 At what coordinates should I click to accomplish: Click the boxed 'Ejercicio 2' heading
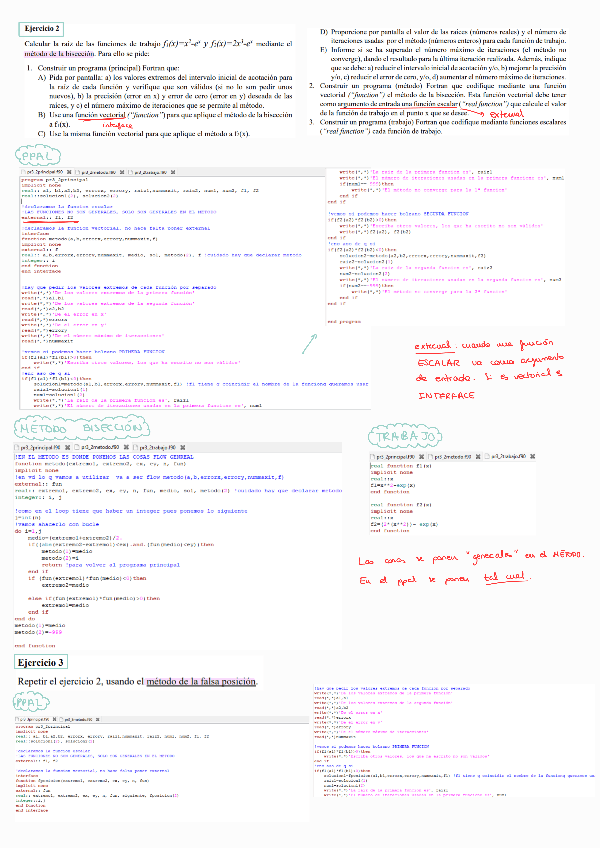pyautogui.click(x=42, y=29)
